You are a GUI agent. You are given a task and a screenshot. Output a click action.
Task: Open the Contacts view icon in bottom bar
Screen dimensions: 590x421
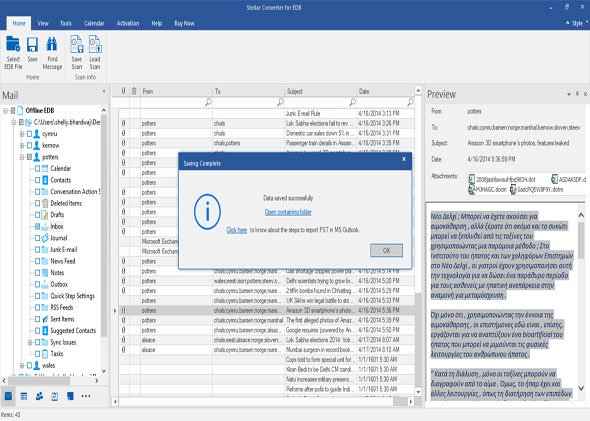pyautogui.click(x=39, y=396)
